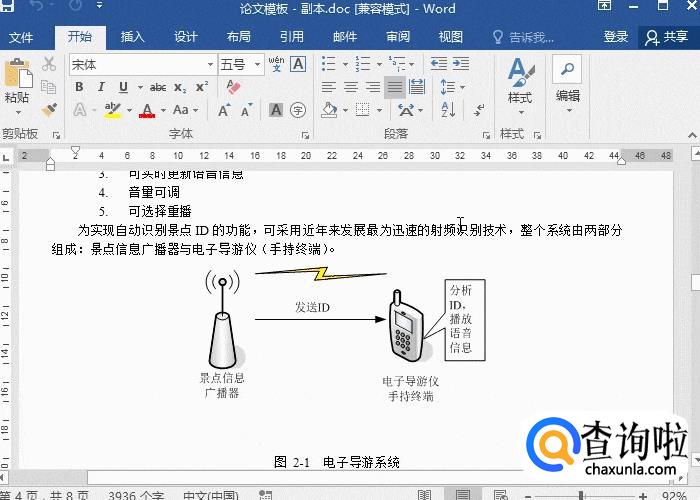
Task: Toggle Bold formatting
Action: (79, 87)
